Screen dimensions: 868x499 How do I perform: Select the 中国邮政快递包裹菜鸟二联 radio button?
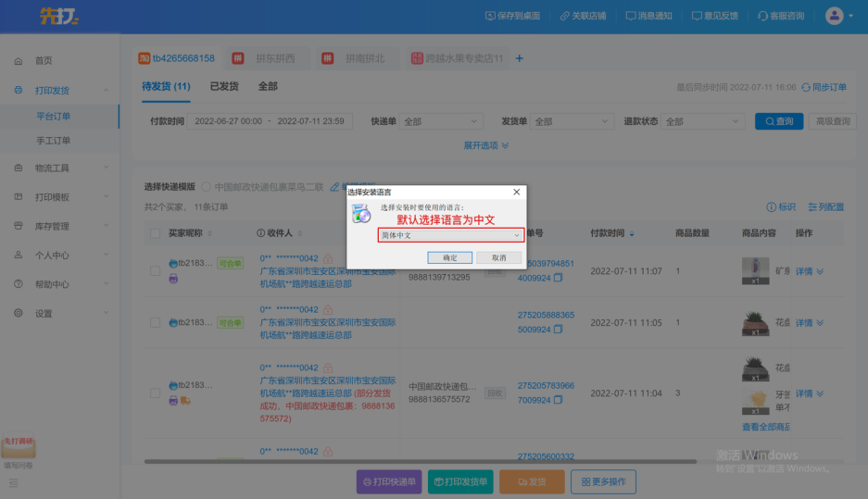(206, 187)
